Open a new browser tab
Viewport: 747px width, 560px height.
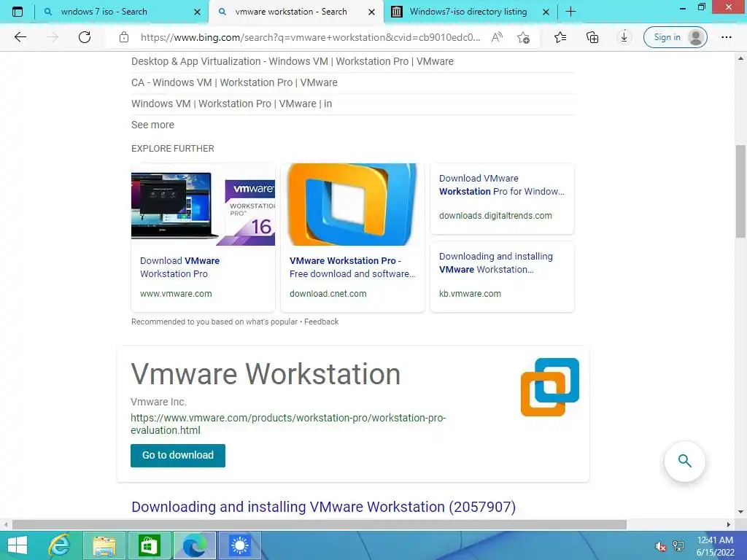(x=570, y=12)
